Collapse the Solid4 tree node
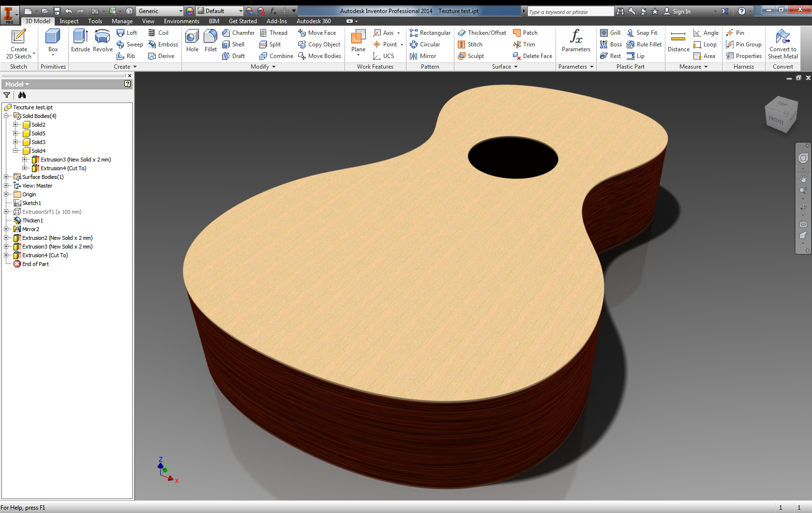812x513 pixels. pos(15,151)
